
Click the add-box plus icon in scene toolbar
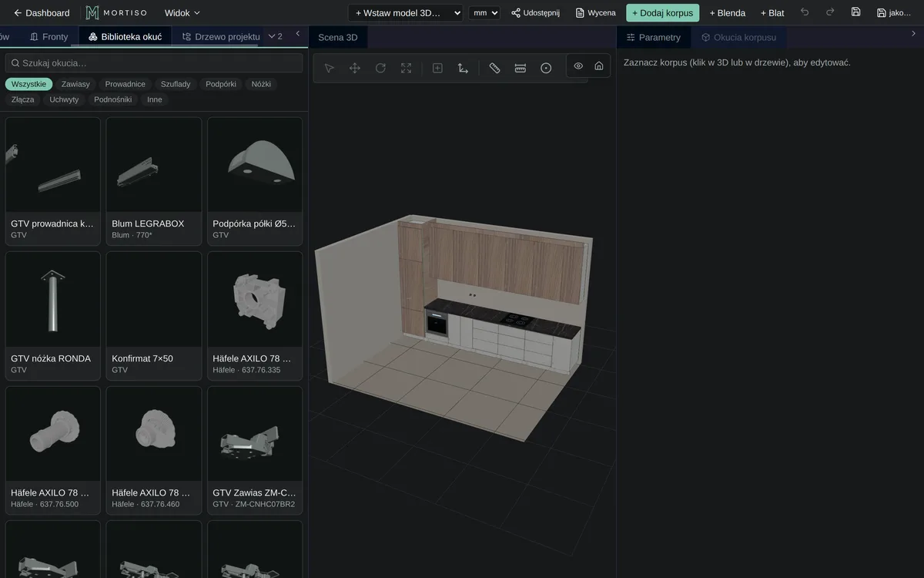(437, 68)
